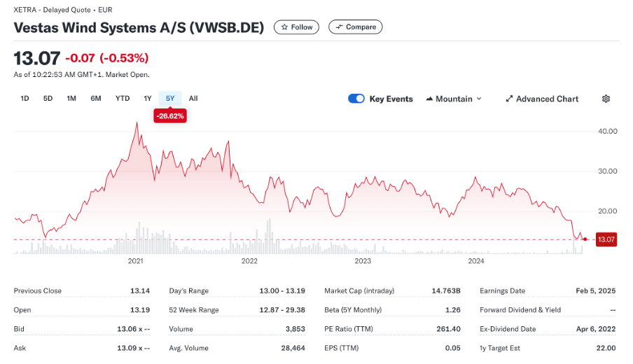Switch to 1M chart range

(71, 98)
